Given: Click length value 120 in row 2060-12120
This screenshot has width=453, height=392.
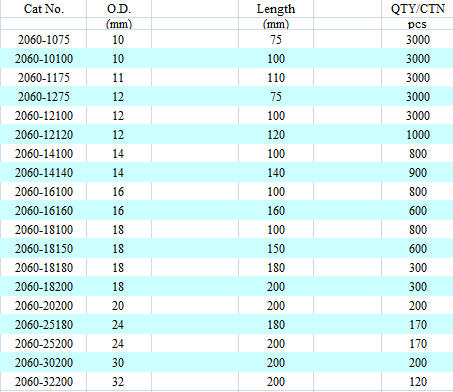Looking at the screenshot, I should point(276,135).
